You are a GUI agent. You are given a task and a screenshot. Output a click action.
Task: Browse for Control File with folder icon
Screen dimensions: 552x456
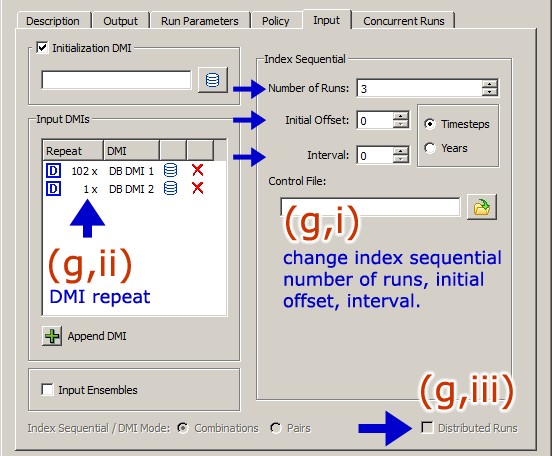coord(482,207)
